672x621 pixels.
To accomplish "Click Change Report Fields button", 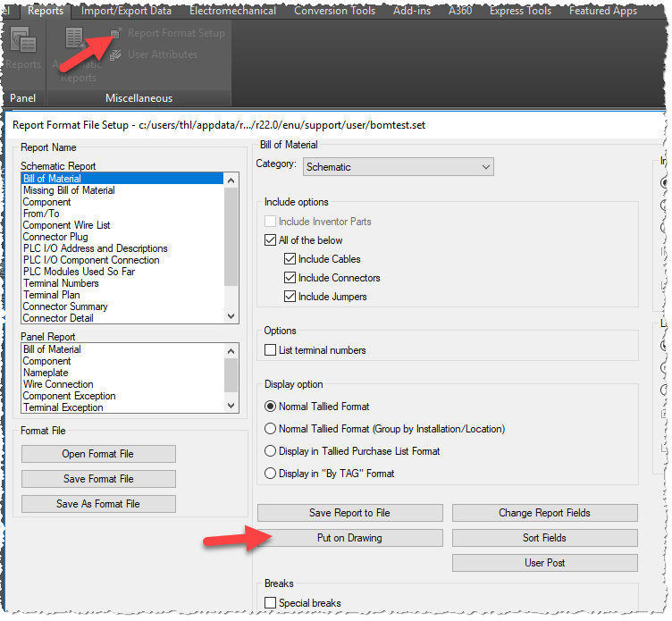I will tap(545, 513).
